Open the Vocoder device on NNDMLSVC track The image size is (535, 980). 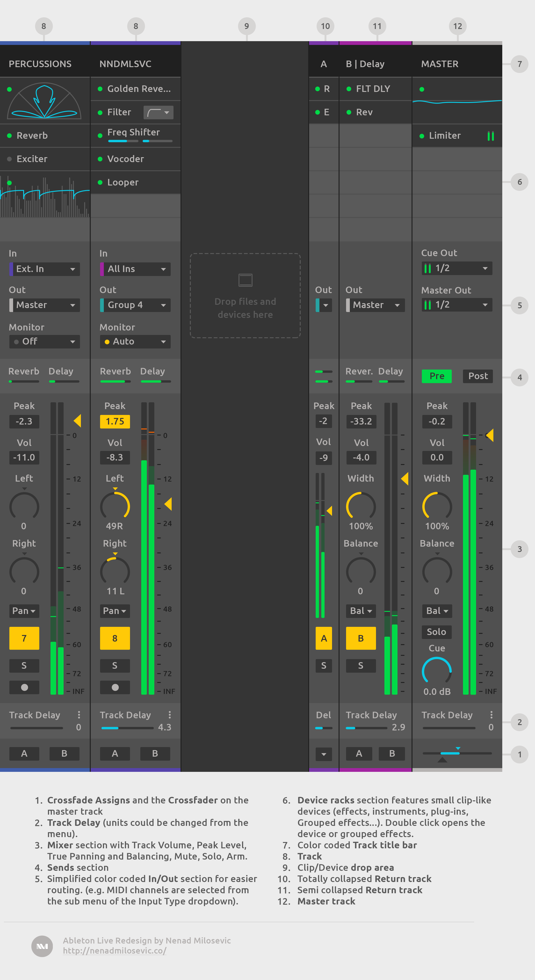point(126,159)
